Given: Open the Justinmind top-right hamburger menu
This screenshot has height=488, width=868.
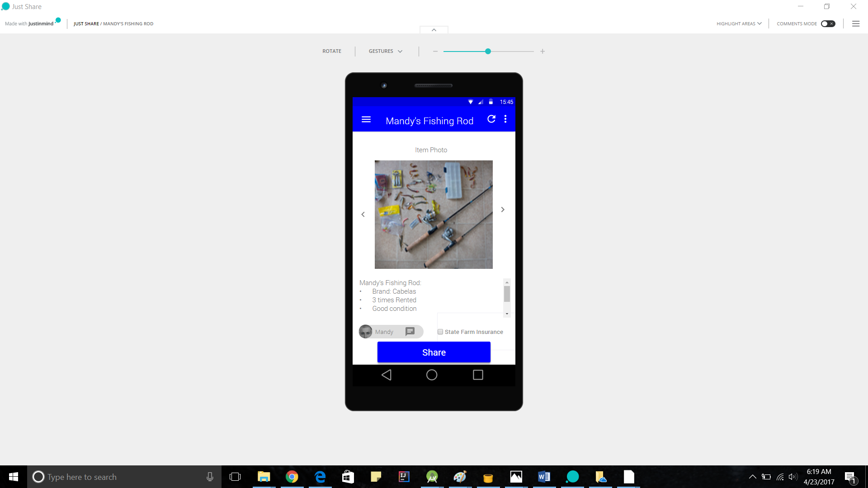Looking at the screenshot, I should coord(856,24).
